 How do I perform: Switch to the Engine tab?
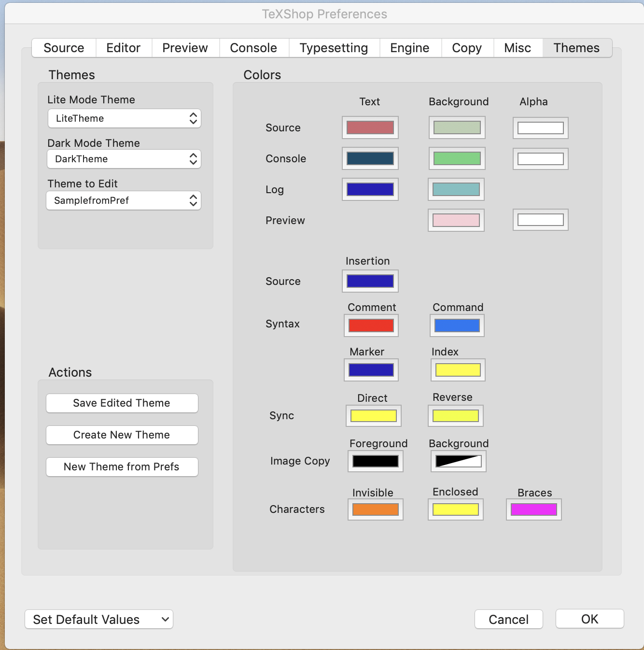click(x=410, y=48)
